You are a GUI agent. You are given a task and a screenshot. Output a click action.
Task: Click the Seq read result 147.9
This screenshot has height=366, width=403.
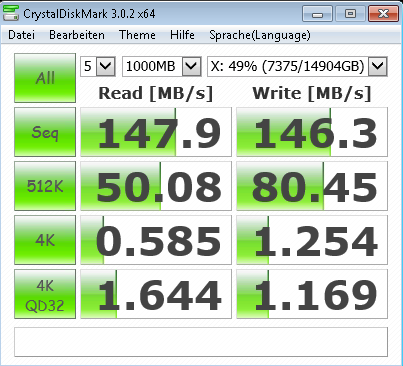(x=156, y=132)
